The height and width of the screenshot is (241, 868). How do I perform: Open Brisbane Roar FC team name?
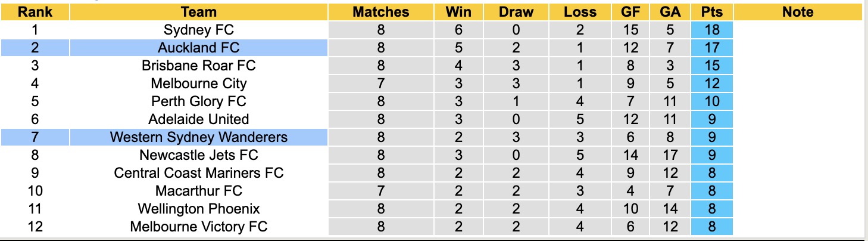click(x=199, y=66)
